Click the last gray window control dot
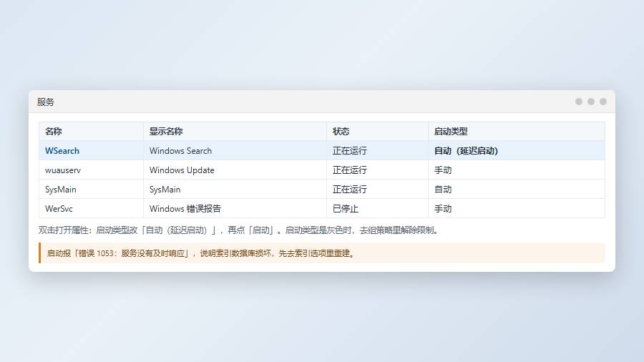 [603, 102]
